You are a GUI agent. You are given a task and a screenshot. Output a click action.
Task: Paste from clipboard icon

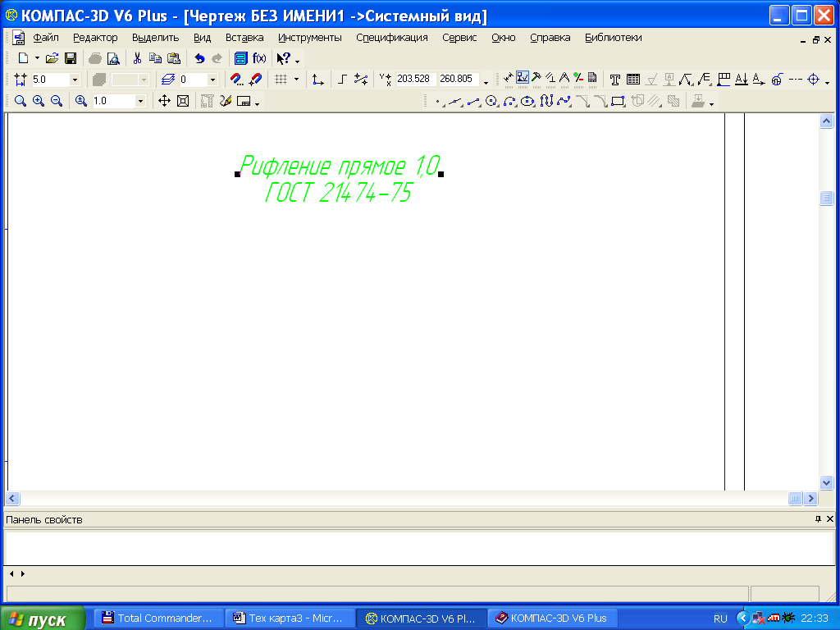tap(174, 58)
